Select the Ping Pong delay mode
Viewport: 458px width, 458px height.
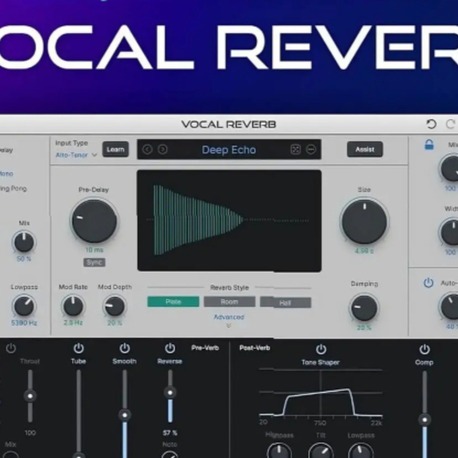coord(13,189)
